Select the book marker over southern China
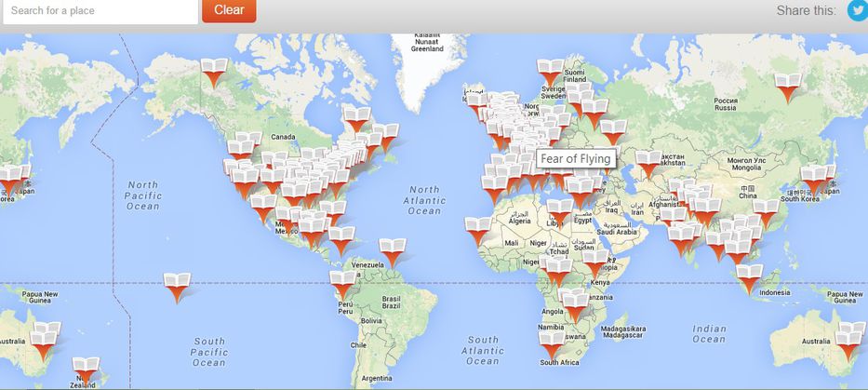Screen dimensions: 868x390 767,214
